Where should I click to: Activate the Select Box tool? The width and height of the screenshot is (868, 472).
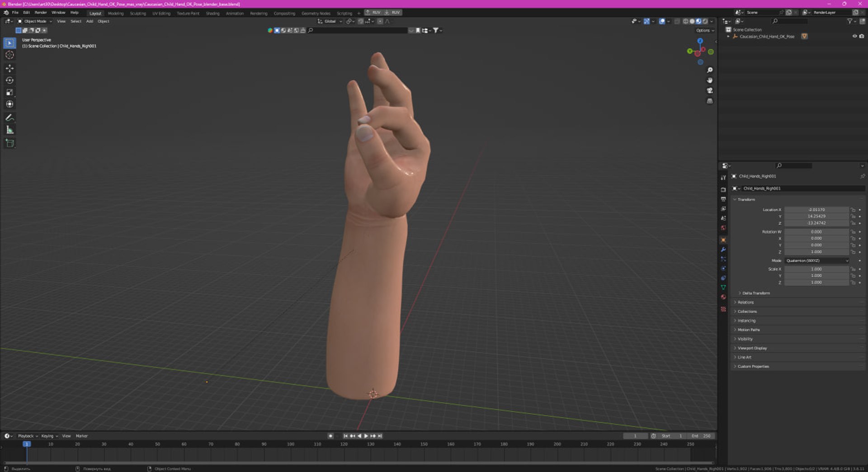tap(9, 43)
